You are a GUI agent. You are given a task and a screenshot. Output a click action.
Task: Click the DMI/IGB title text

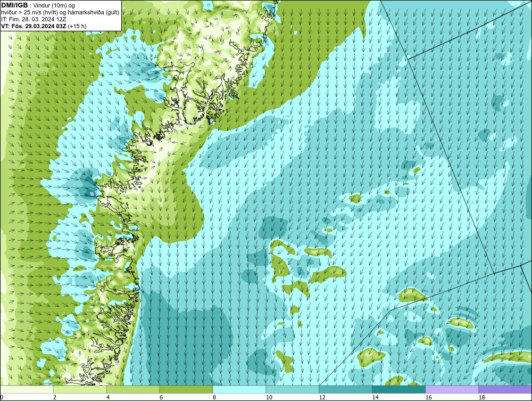click(x=14, y=5)
